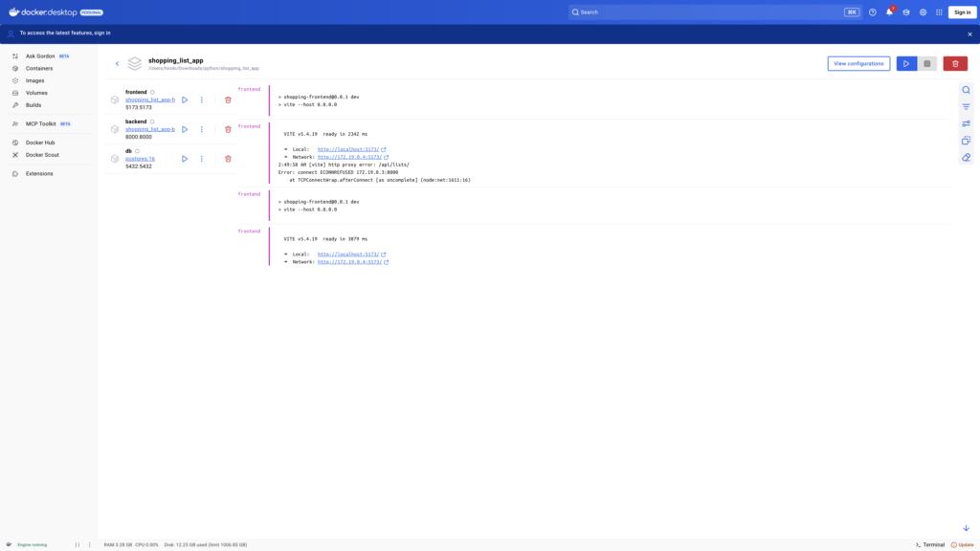Open log search magnifier icon
The height and width of the screenshot is (551, 980).
(x=967, y=90)
